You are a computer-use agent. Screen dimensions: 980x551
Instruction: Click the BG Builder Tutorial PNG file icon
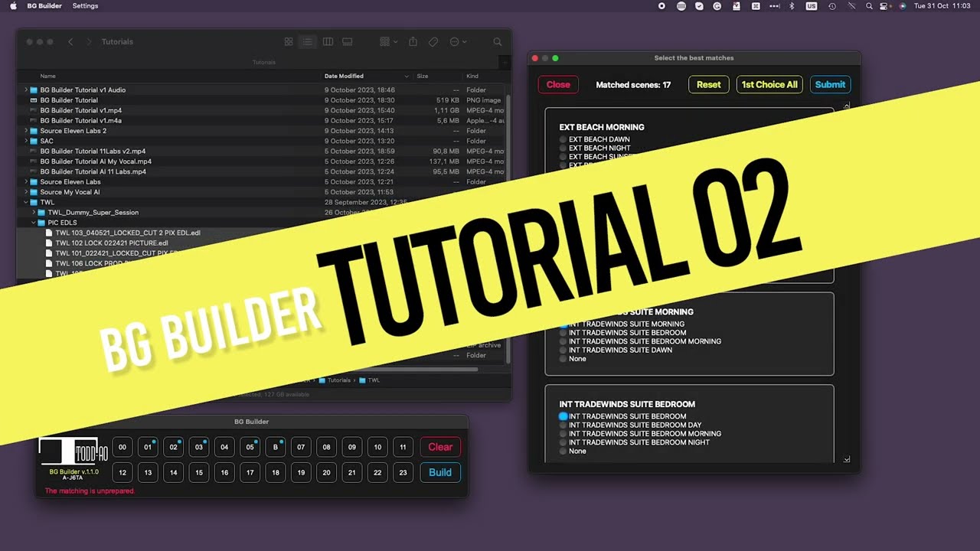tap(34, 100)
